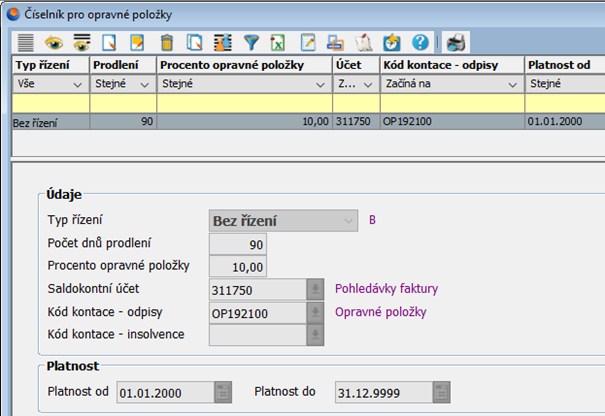Click the Počet dnů prodlení field
The width and height of the screenshot is (605, 416).
pyautogui.click(x=238, y=245)
